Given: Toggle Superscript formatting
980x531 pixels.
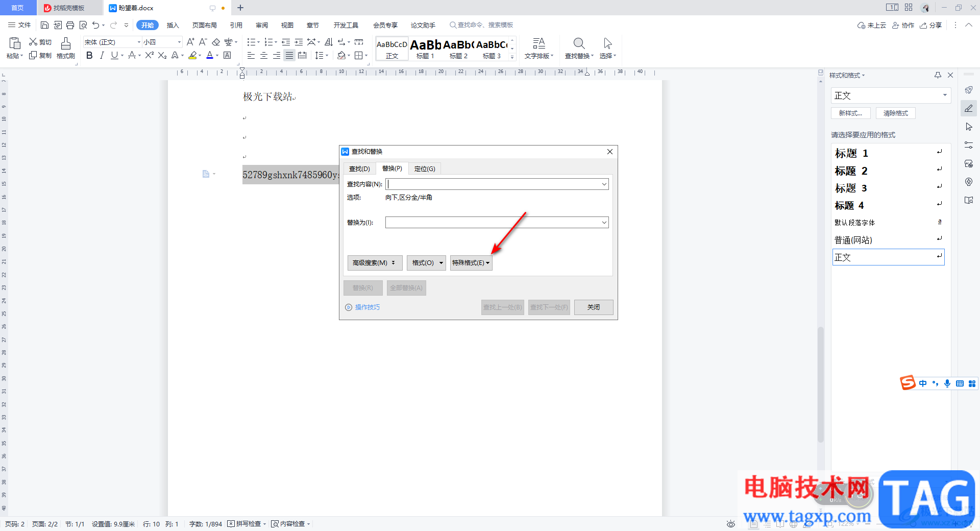Looking at the screenshot, I should [149, 55].
